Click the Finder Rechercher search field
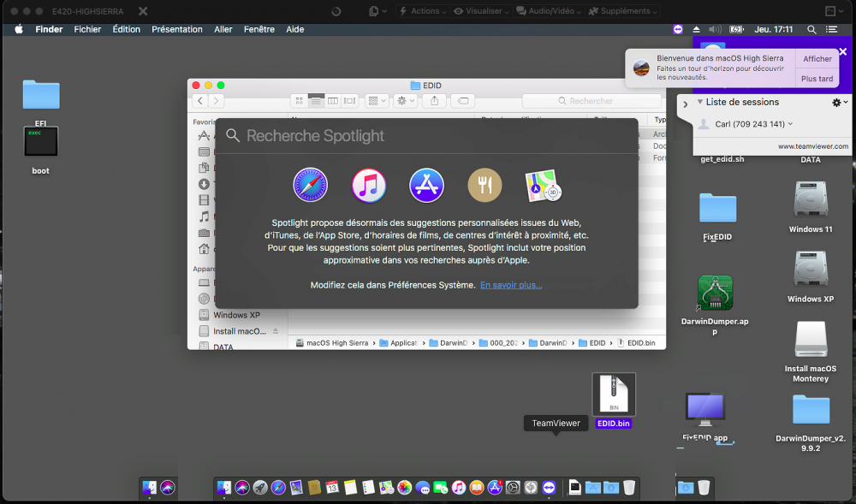 (591, 101)
